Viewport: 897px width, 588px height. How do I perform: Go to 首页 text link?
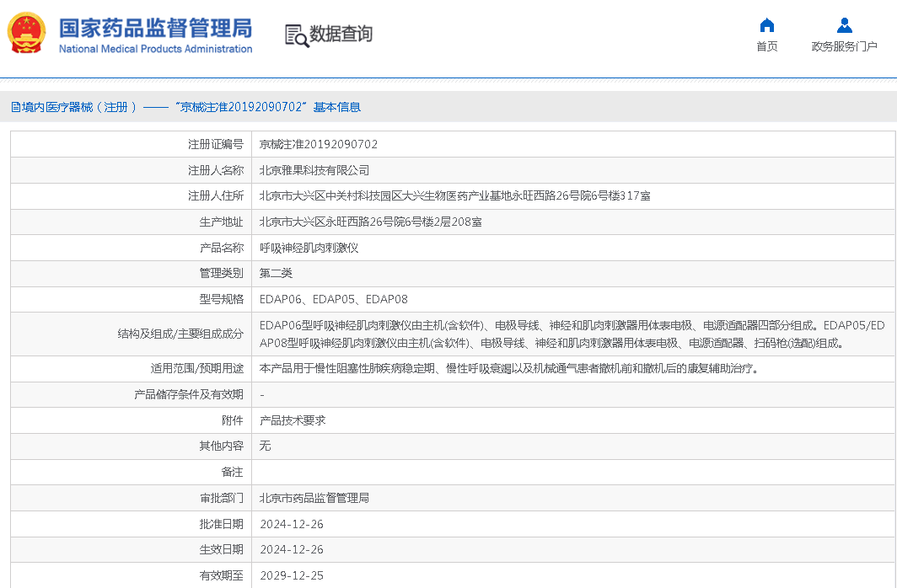coord(766,46)
